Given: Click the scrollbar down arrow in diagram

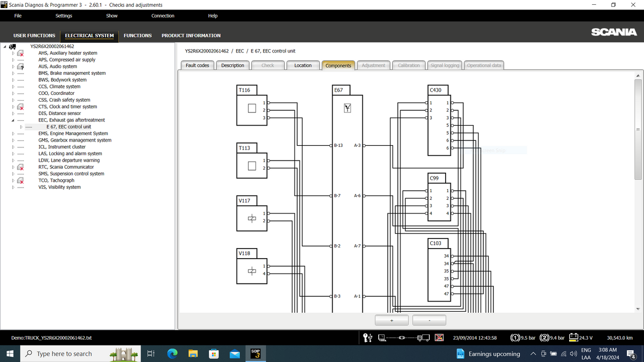Looking at the screenshot, I should pos(638,309).
